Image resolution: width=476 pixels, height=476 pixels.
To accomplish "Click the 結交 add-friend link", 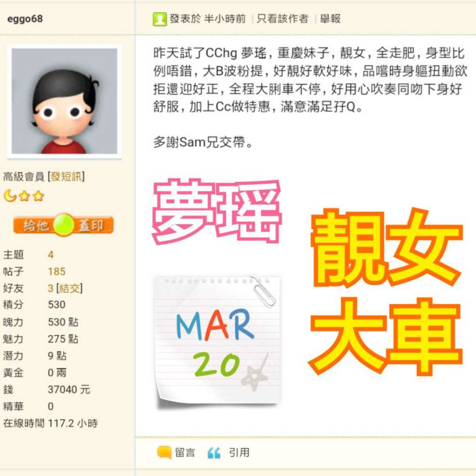I will [x=69, y=288].
